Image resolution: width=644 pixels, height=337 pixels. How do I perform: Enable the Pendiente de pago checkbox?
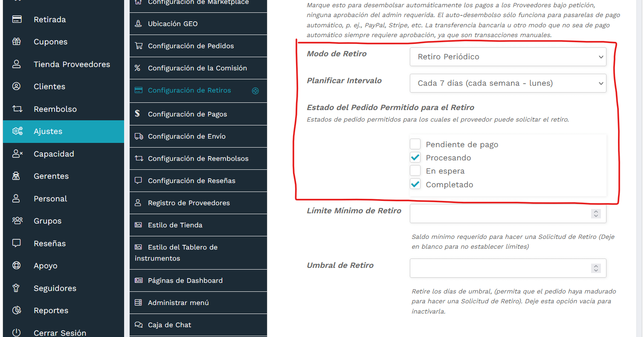click(415, 144)
